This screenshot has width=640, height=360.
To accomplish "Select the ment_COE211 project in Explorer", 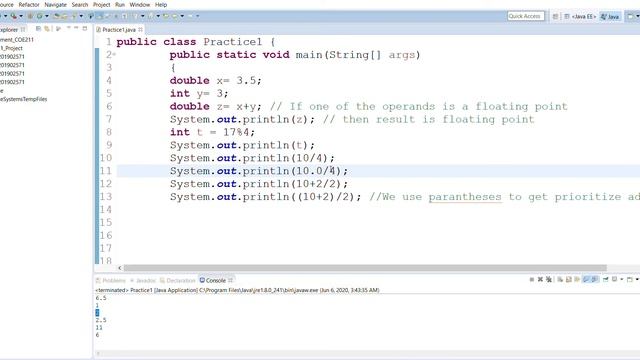I will point(17,40).
